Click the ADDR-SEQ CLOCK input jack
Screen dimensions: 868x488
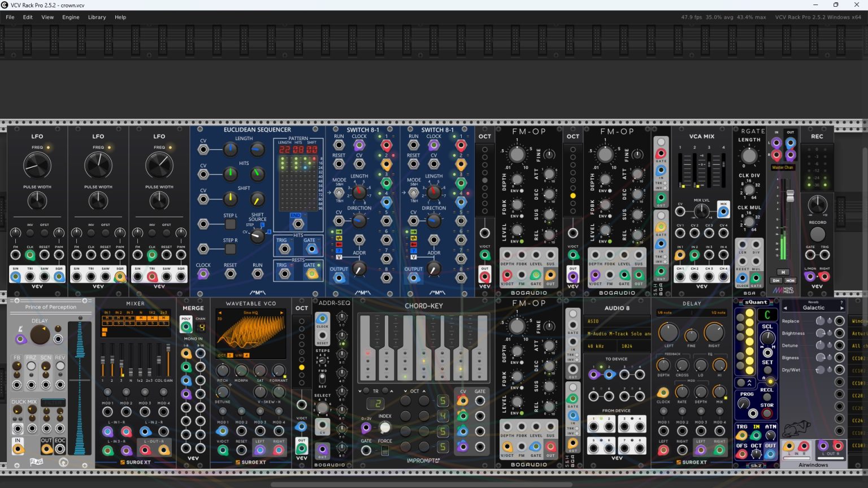pyautogui.click(x=322, y=319)
